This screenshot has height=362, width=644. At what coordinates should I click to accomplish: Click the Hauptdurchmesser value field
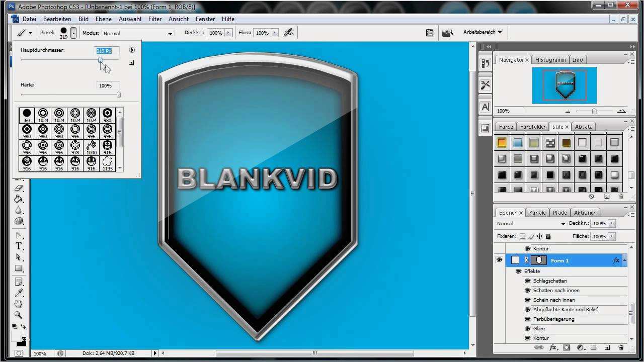(x=107, y=51)
